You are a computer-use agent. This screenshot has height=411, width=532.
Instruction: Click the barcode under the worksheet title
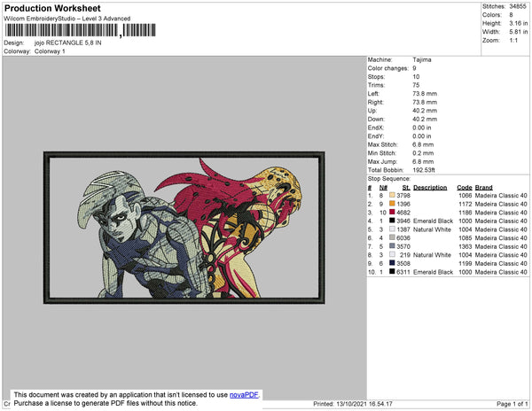(x=80, y=30)
